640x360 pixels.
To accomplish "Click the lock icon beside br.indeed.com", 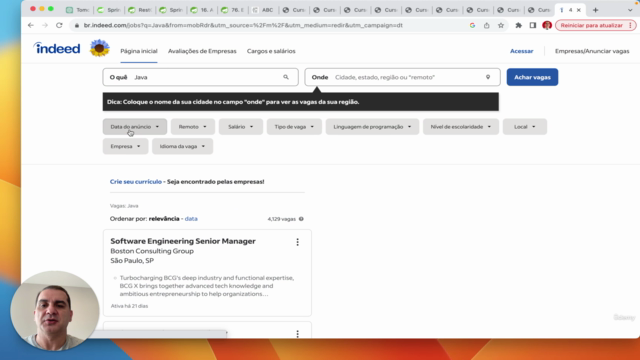I will point(76,25).
